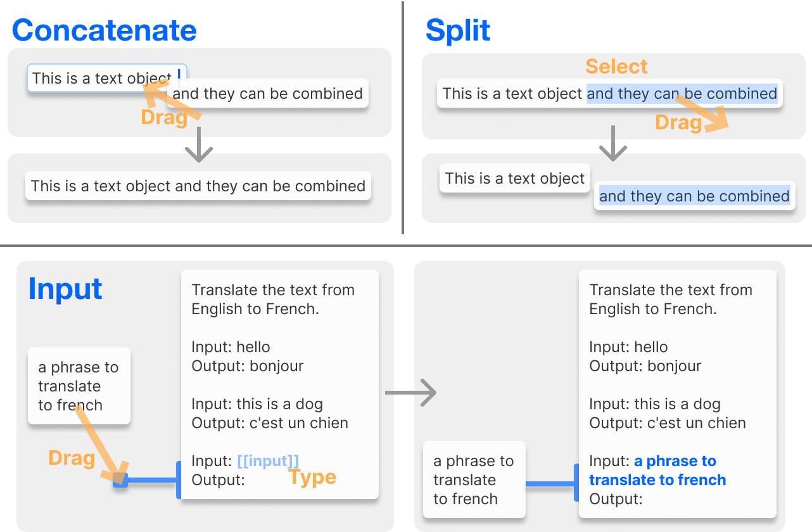Click the orange Select label
812x532 pixels.
point(616,66)
